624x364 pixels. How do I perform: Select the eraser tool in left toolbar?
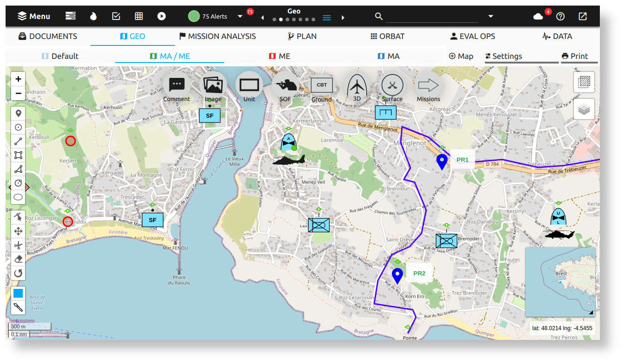pos(18,259)
